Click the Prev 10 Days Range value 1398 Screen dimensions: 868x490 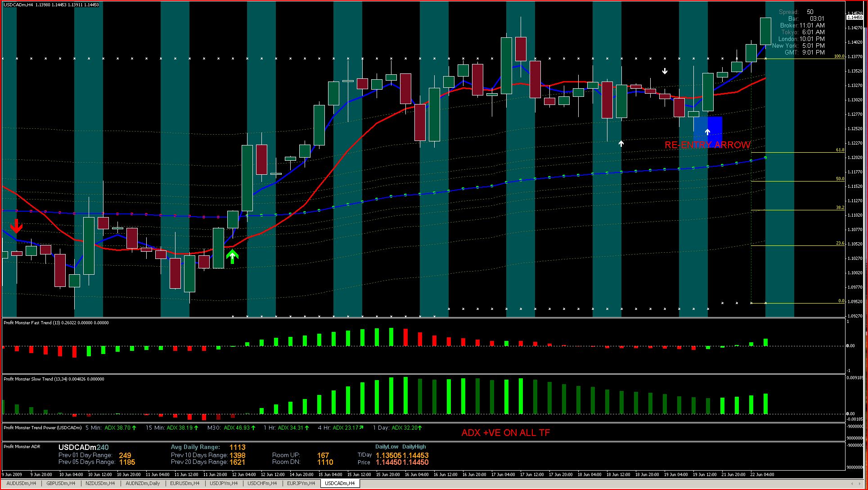click(x=238, y=455)
